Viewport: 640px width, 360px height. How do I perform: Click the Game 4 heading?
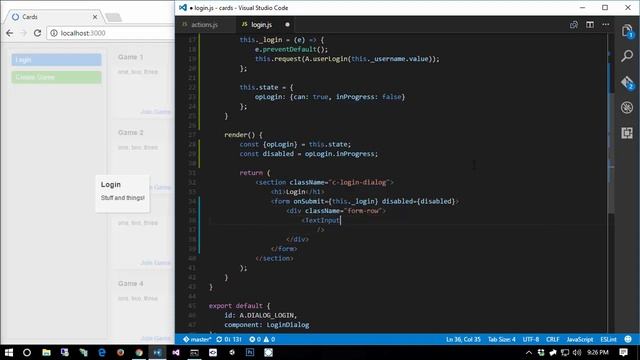[x=131, y=283]
